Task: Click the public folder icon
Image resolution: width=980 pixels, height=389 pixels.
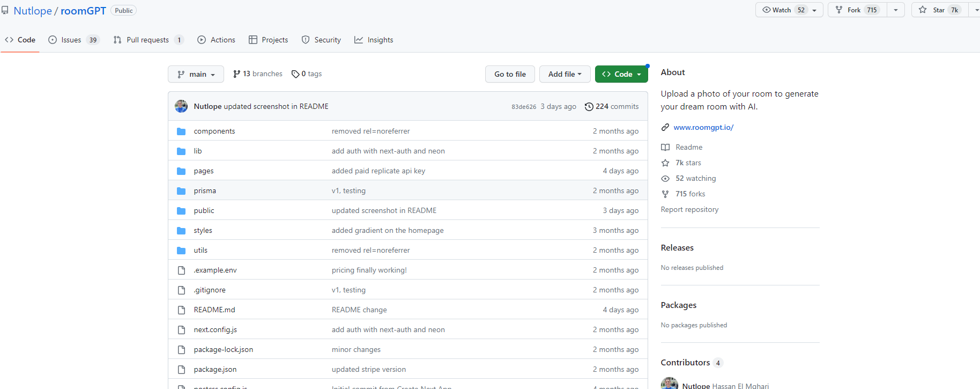Action: (x=181, y=211)
